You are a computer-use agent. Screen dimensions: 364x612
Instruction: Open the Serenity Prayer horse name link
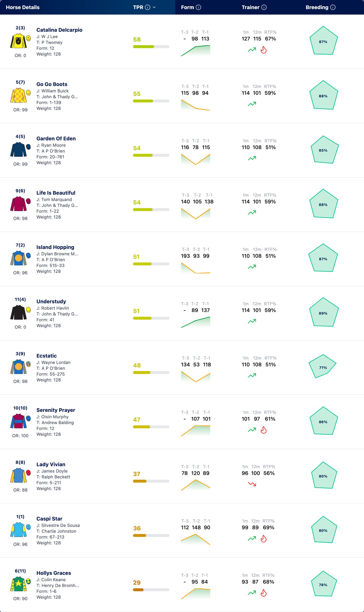56,410
